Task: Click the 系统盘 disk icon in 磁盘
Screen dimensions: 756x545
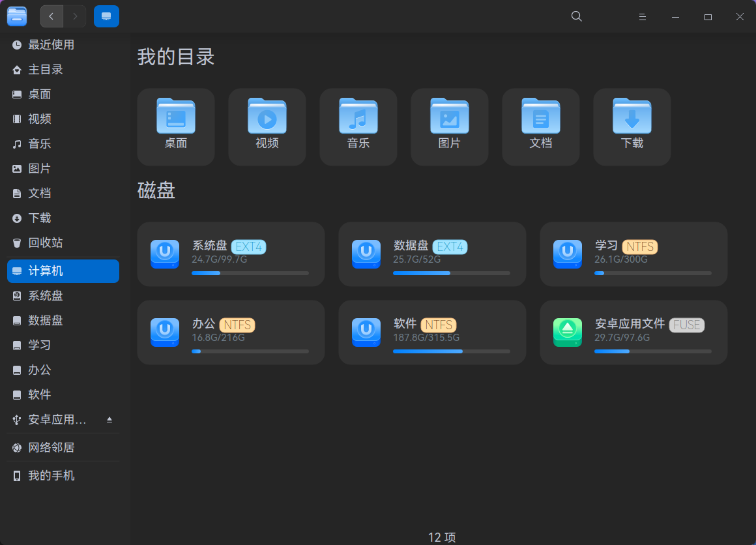Action: (x=165, y=254)
